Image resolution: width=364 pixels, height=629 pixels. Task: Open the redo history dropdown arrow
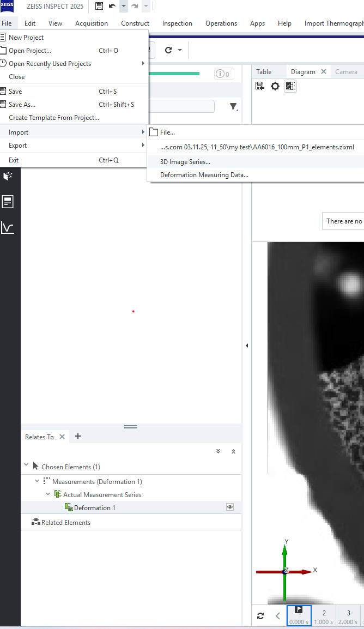coord(146,6)
